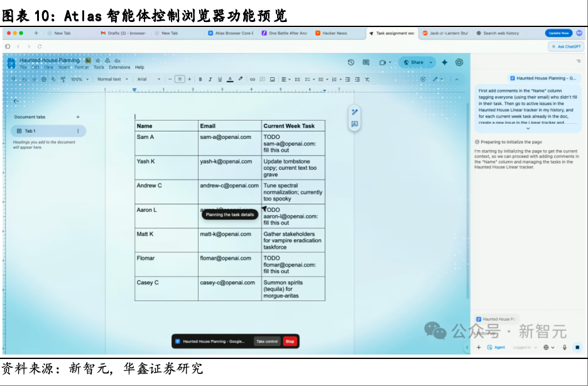Click the font size 11 field
Viewport: 588px width, 386px height.
click(180, 79)
